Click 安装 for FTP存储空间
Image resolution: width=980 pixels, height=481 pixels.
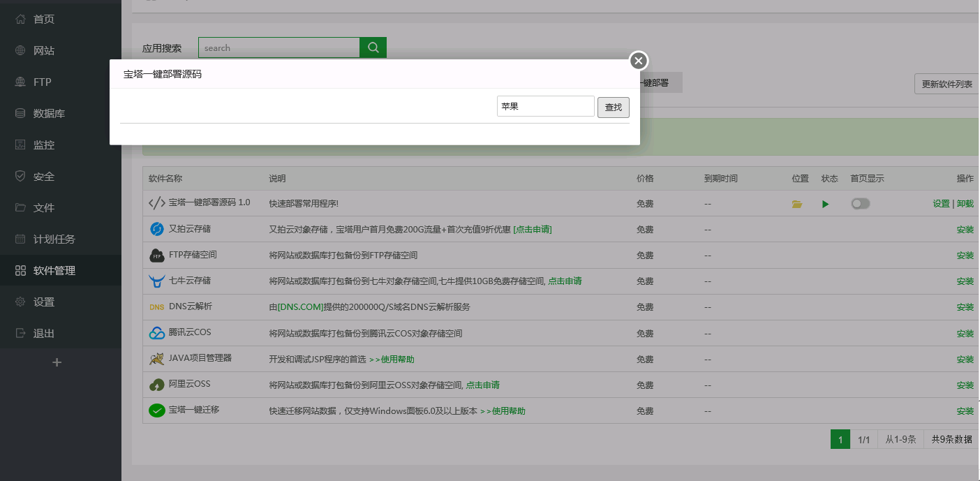tap(965, 256)
